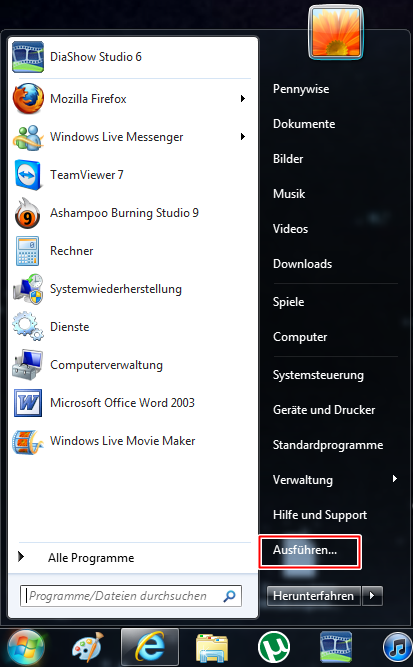The image size is (413, 667).
Task: Expand the Windows Live Messenger submenu arrow
Action: tap(243, 137)
